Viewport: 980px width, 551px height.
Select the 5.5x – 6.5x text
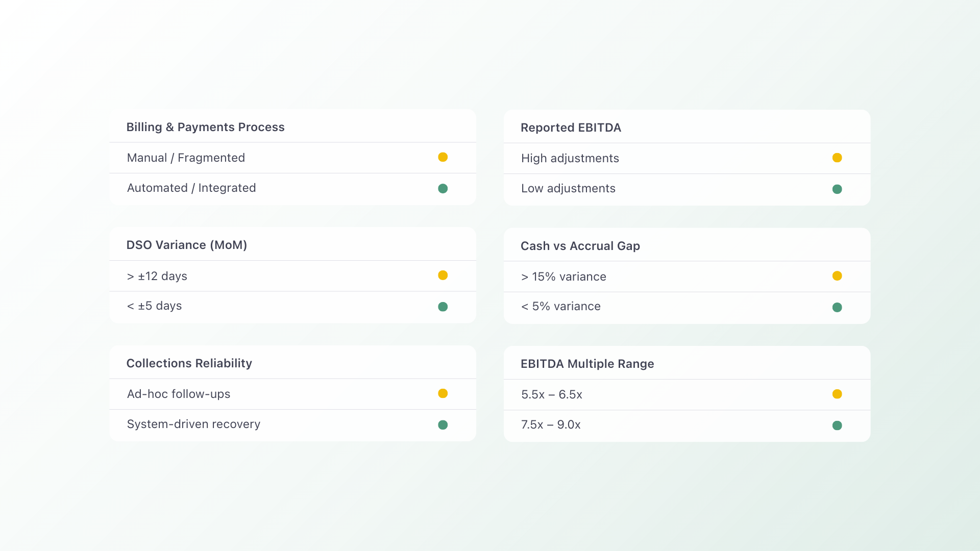(x=551, y=394)
